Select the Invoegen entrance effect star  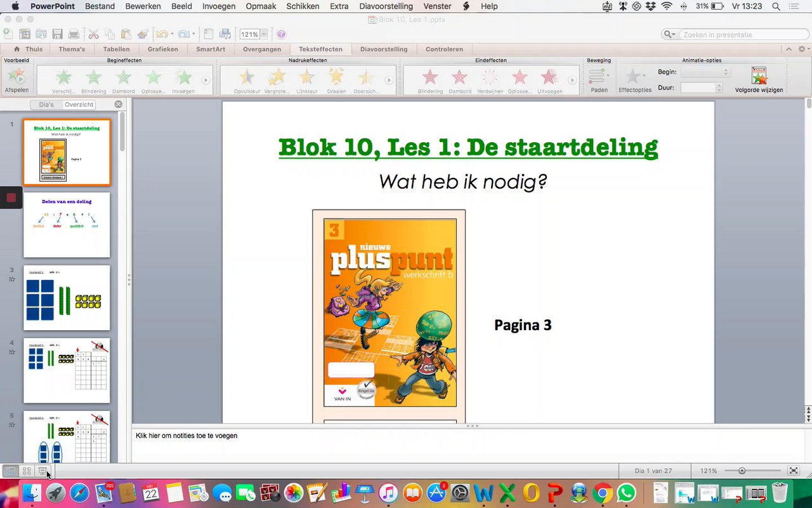click(183, 77)
